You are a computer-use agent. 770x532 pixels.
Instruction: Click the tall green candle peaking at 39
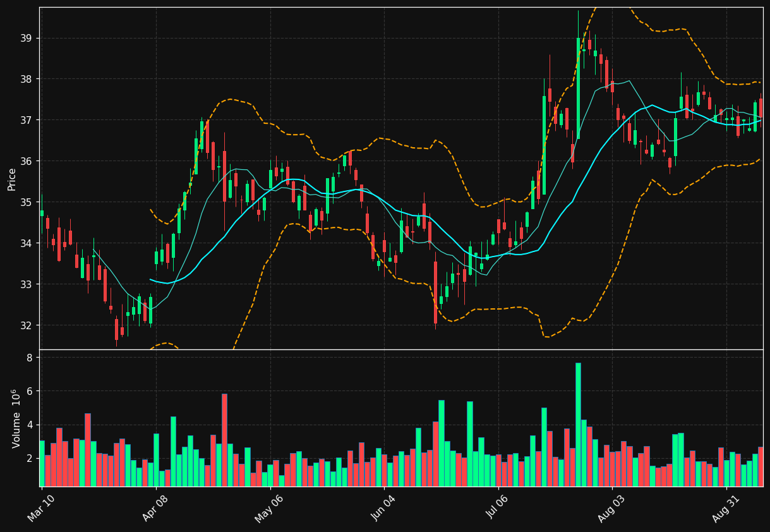(578, 88)
